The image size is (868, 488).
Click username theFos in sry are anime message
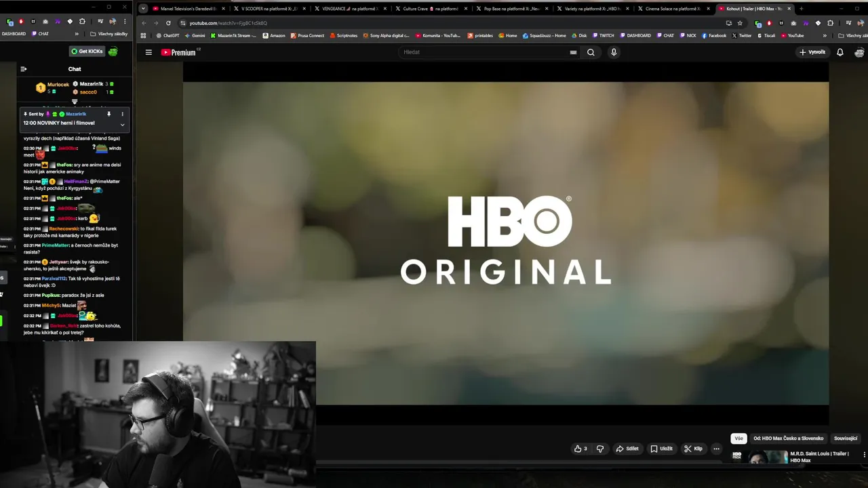[x=64, y=165]
